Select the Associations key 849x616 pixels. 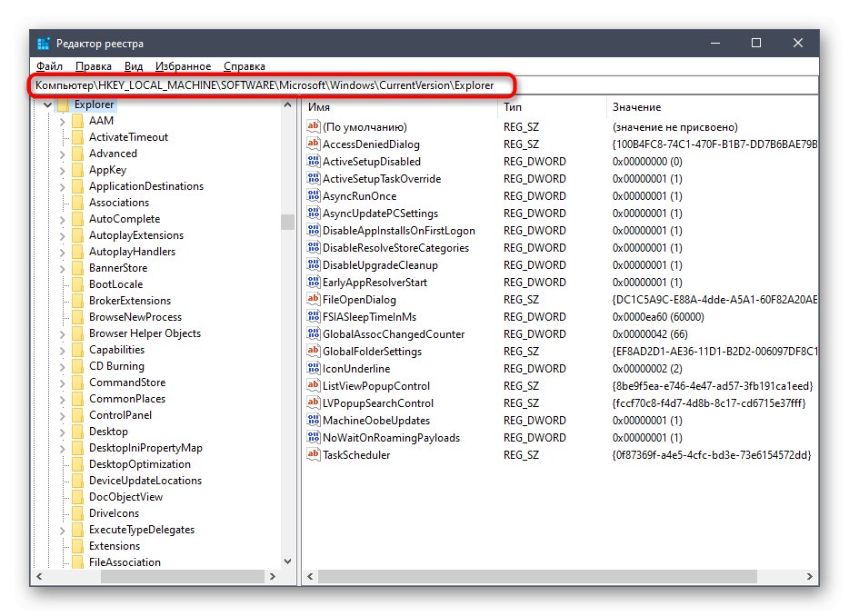[x=119, y=203]
